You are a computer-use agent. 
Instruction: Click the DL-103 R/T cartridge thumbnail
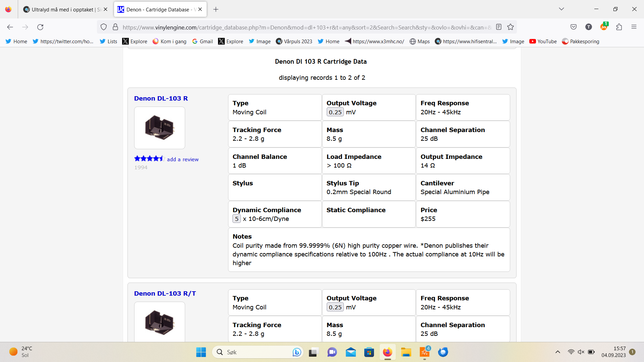[160, 322]
